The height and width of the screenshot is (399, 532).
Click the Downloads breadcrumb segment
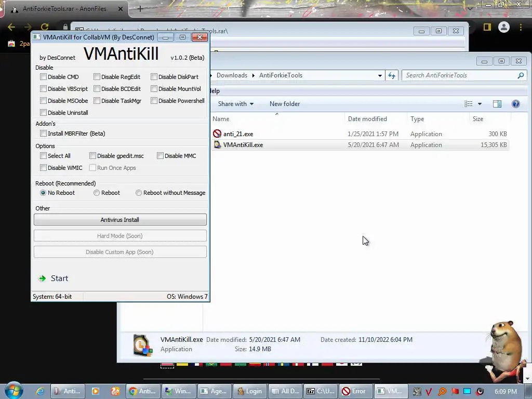(232, 75)
